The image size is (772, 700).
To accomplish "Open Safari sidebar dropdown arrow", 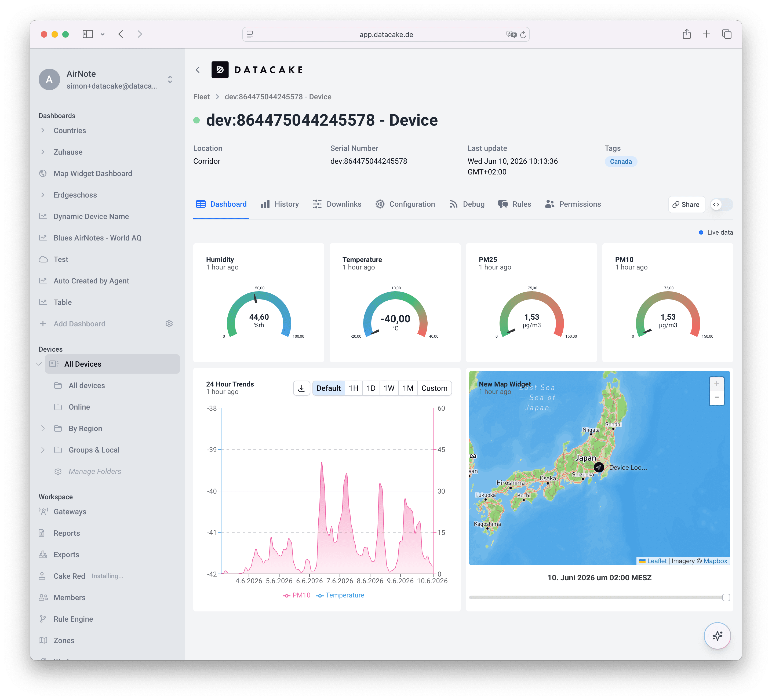I will point(103,34).
